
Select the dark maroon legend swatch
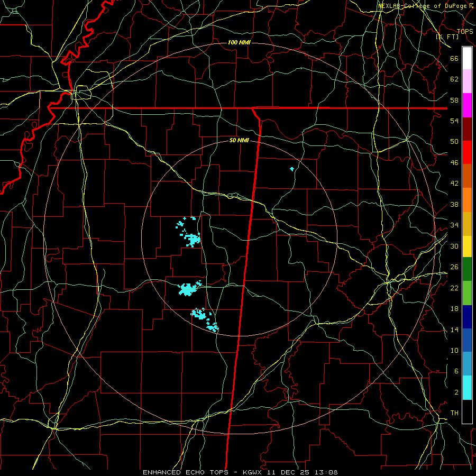pos(467,129)
